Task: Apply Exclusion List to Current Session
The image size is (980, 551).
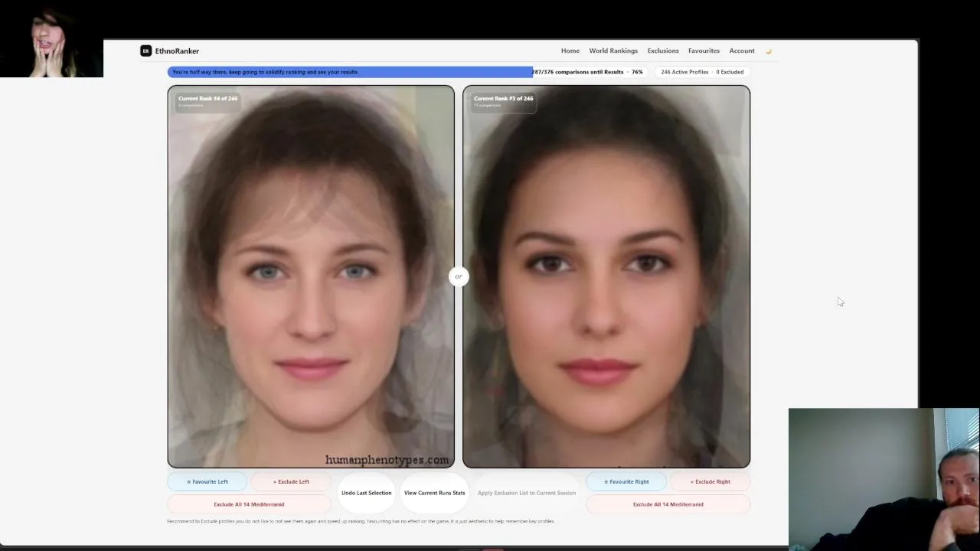Action: [x=527, y=493]
